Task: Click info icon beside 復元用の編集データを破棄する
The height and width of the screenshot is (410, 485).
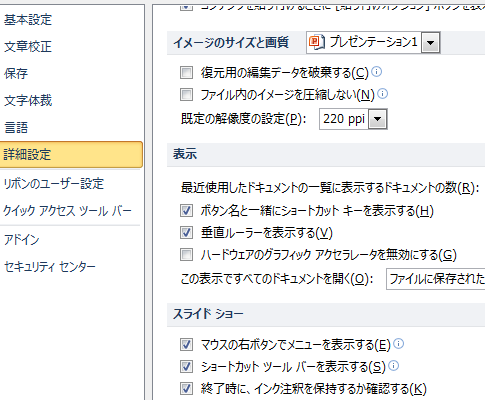Action: coord(377,72)
